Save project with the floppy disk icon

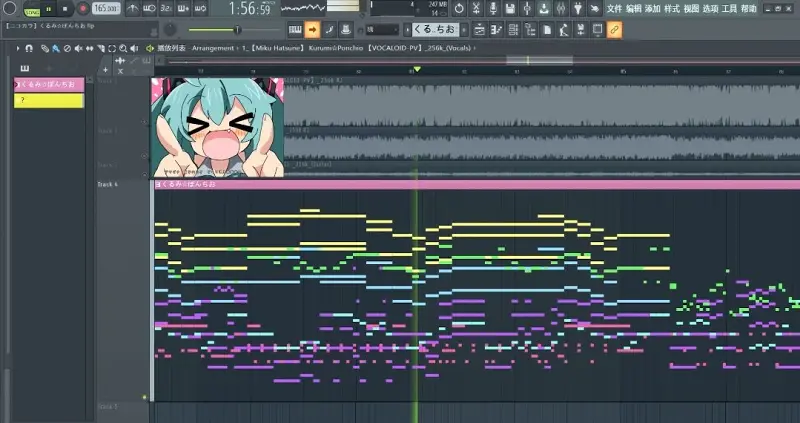[510, 8]
